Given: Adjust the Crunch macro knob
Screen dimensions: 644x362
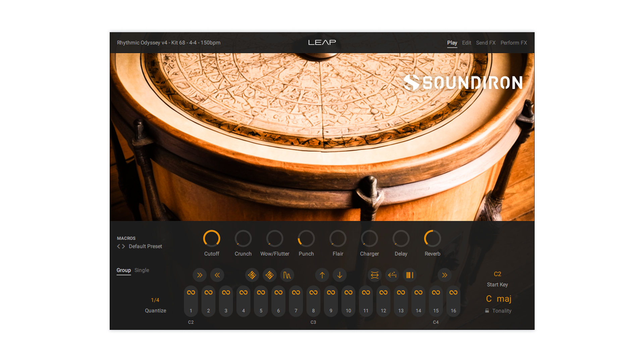Looking at the screenshot, I should click(243, 239).
